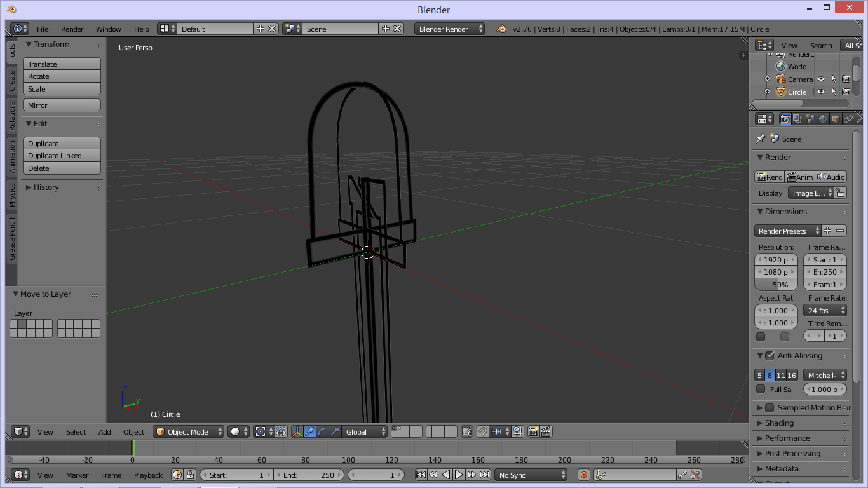
Task: Select 5 anti-aliasing samples
Action: (x=759, y=375)
